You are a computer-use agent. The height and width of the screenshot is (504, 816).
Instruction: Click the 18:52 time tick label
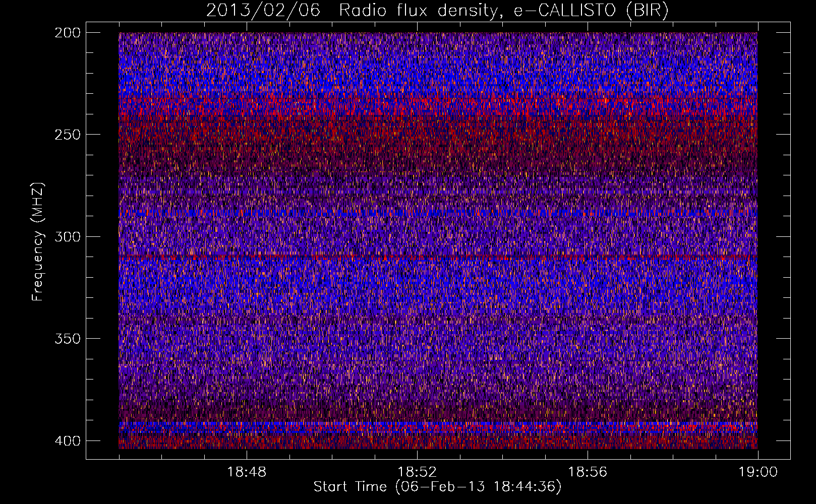[417, 472]
